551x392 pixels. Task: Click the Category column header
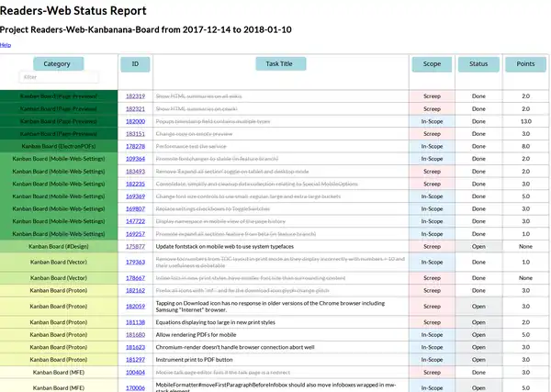pos(57,64)
